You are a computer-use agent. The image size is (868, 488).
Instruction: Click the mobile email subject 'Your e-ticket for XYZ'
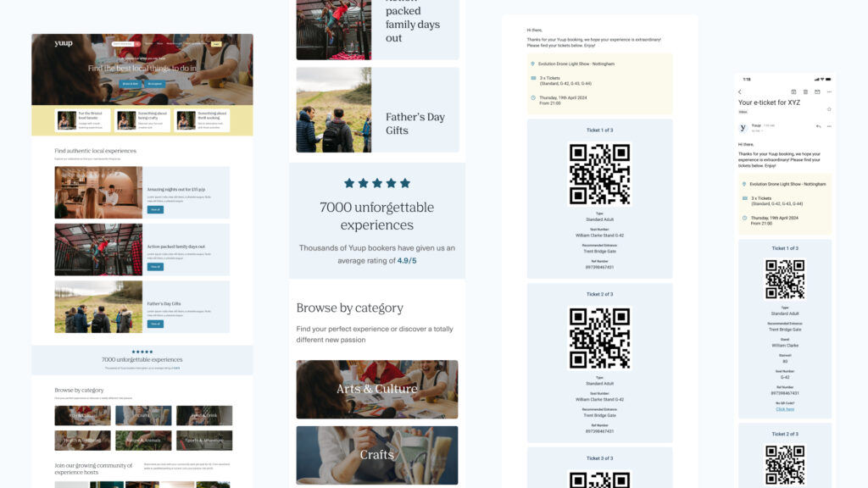point(769,103)
